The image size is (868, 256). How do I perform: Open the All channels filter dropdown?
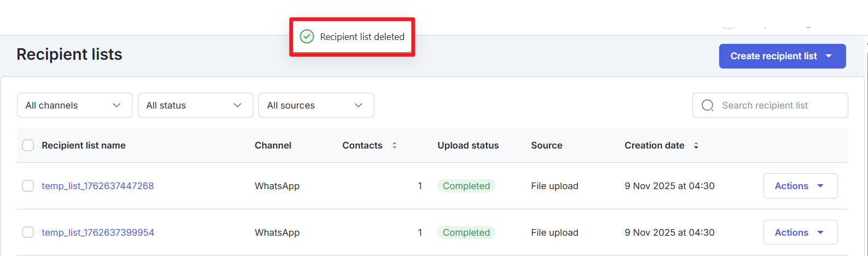tap(74, 105)
